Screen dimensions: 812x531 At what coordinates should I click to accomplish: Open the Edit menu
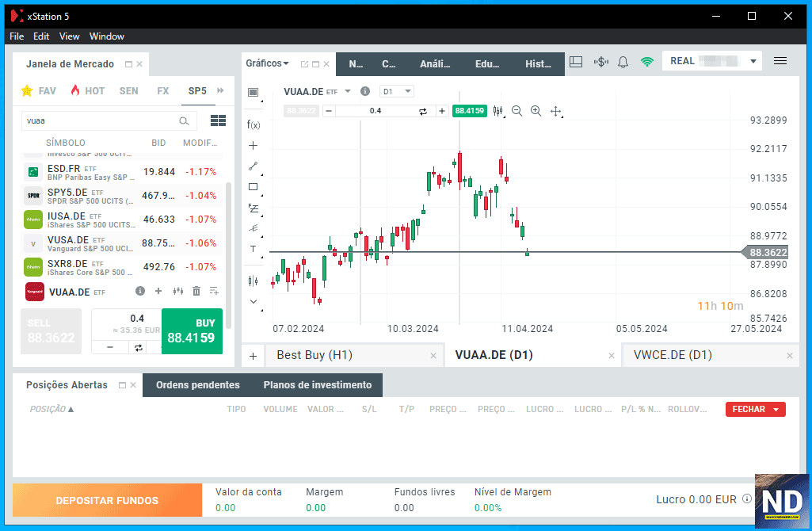click(x=41, y=36)
